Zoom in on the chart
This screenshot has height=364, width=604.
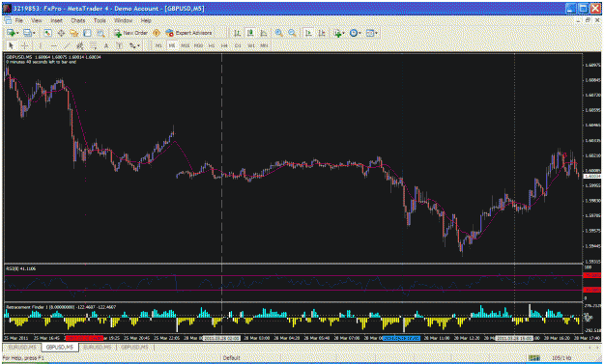(279, 33)
